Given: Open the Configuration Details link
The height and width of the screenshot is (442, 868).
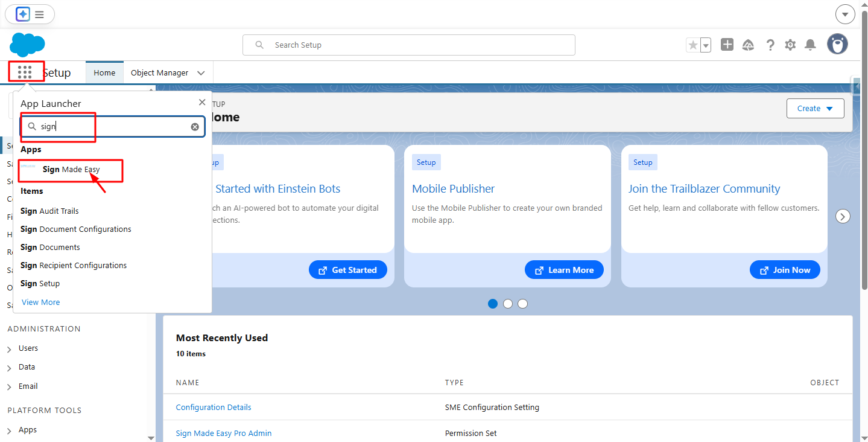Looking at the screenshot, I should (x=214, y=407).
